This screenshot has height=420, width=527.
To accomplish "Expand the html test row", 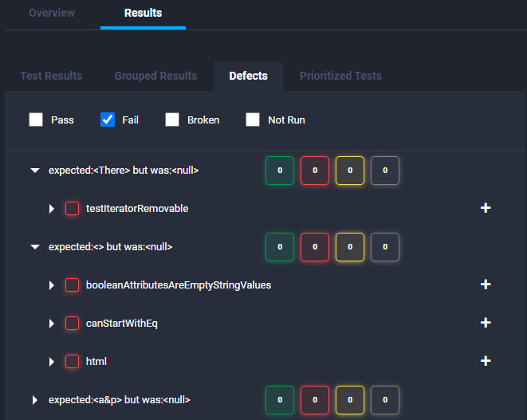I will (51, 362).
